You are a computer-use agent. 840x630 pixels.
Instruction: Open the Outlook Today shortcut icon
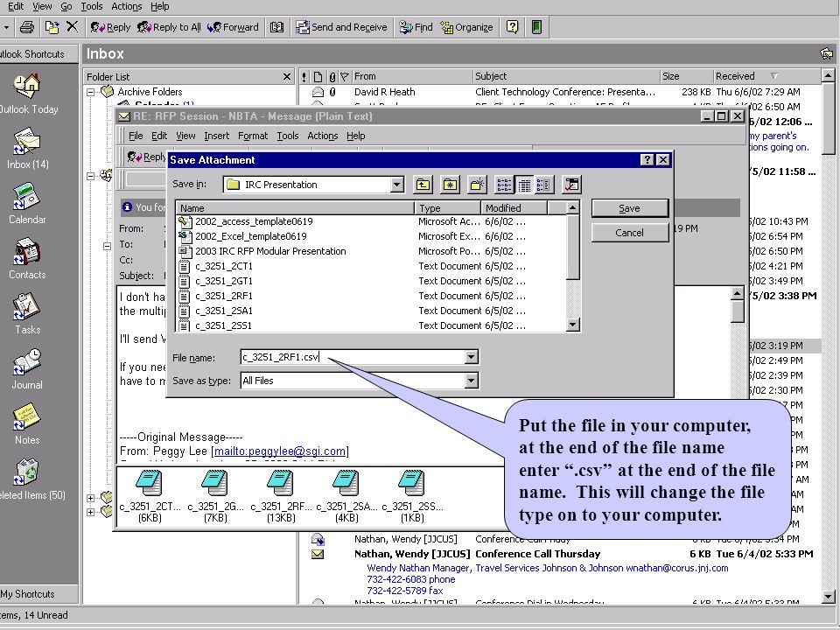[27, 87]
